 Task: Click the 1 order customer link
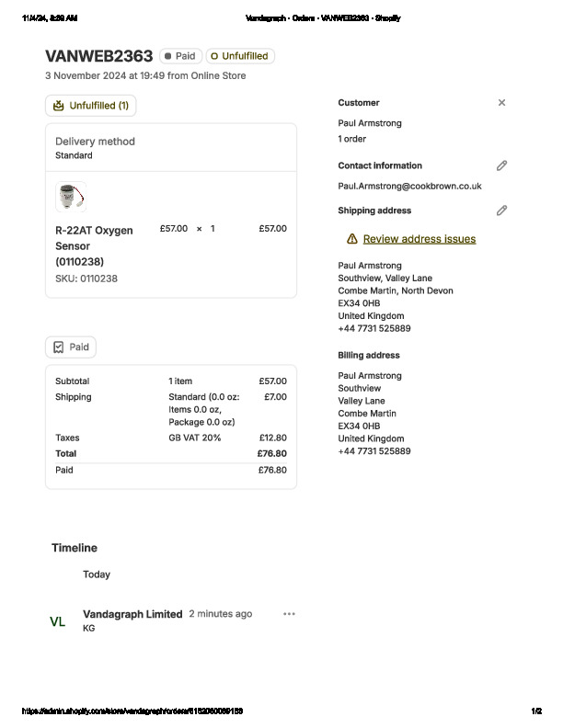(x=352, y=139)
